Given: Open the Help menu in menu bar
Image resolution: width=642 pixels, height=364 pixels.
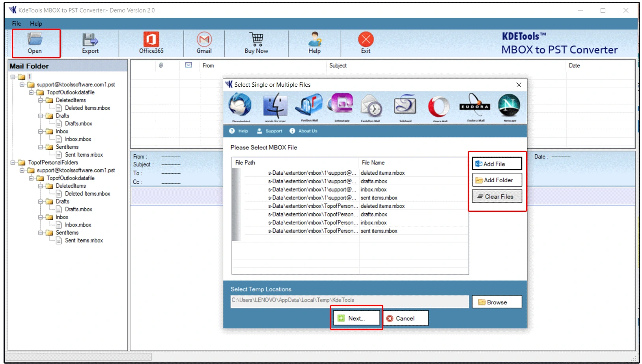Looking at the screenshot, I should click(36, 24).
